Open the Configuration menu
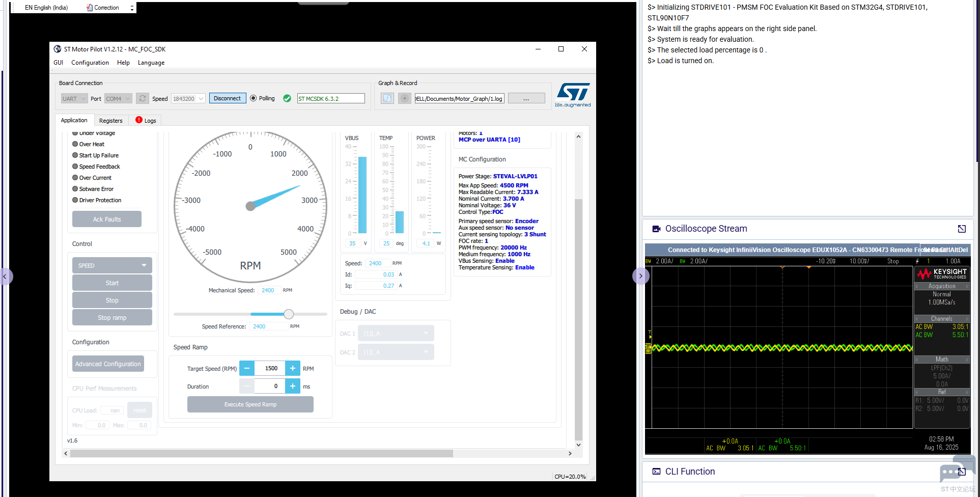 tap(90, 63)
